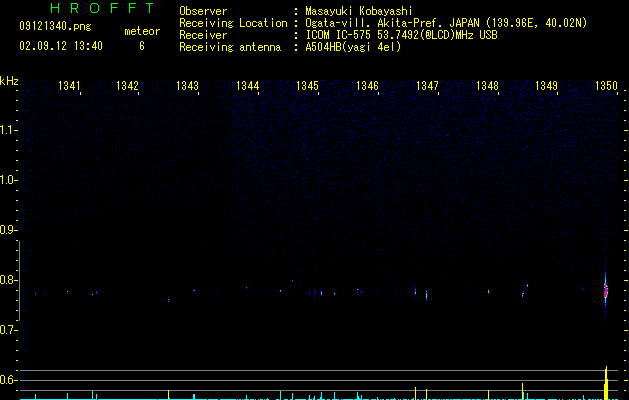Select the Ogata-vill. Akita-Pref. JAPAN location text
Image resolution: width=629 pixels, height=400 pixels.
pos(446,23)
